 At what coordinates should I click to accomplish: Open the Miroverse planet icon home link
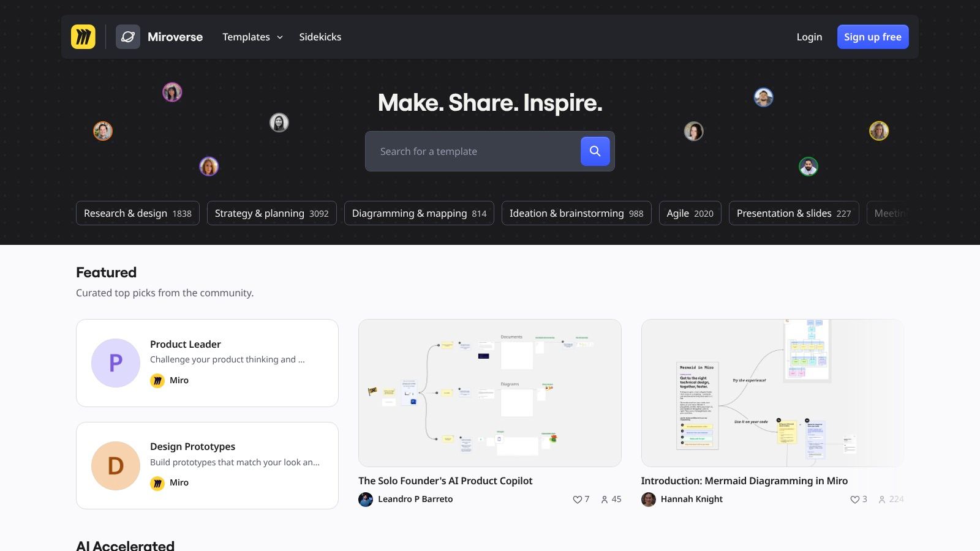click(x=128, y=37)
